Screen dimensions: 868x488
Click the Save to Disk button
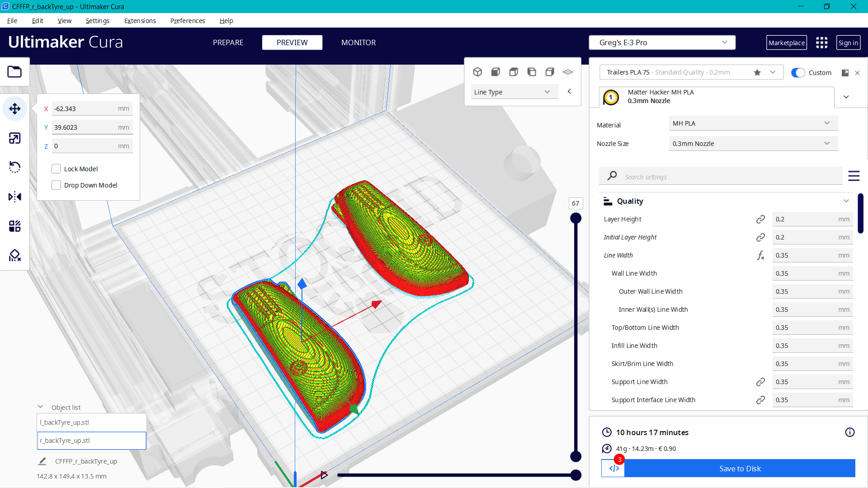coord(740,469)
